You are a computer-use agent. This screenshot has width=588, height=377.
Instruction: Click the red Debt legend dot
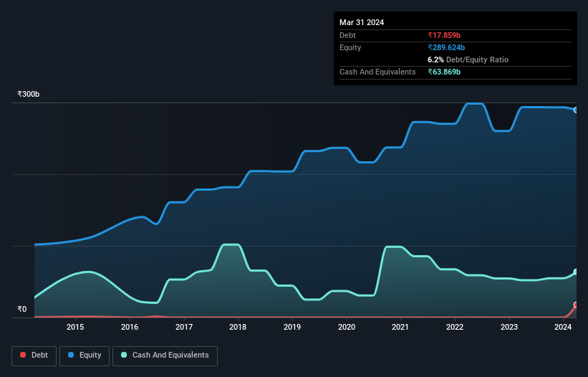pyautogui.click(x=23, y=355)
